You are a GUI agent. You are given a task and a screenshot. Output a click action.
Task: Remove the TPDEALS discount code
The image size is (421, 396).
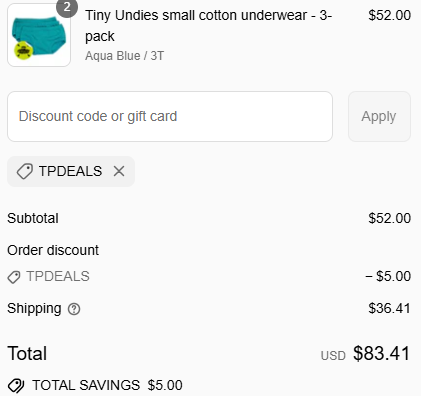pos(119,171)
